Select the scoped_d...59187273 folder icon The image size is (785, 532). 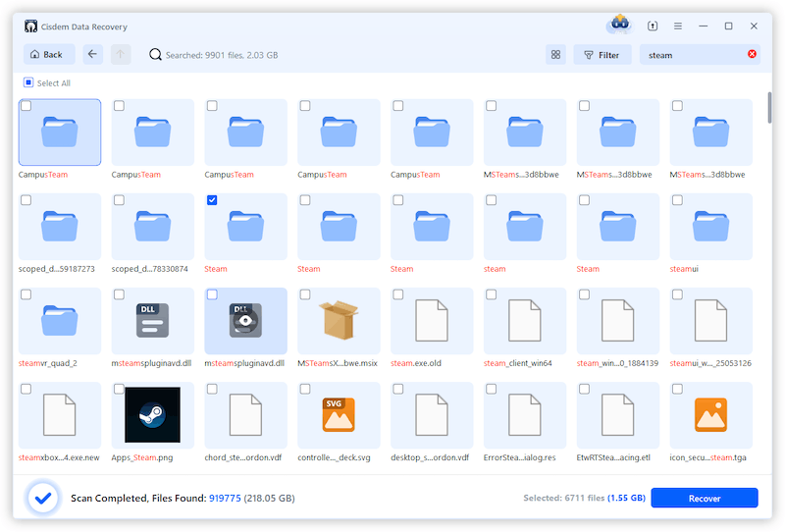coord(60,227)
